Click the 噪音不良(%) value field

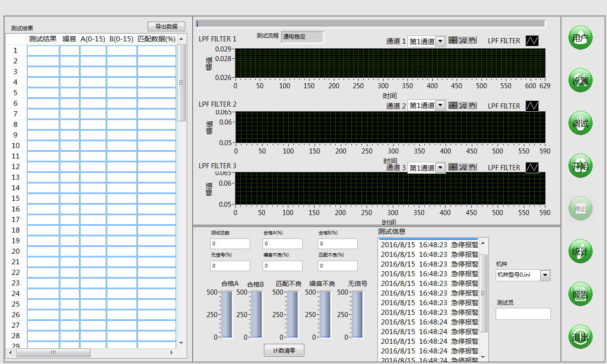pyautogui.click(x=283, y=266)
